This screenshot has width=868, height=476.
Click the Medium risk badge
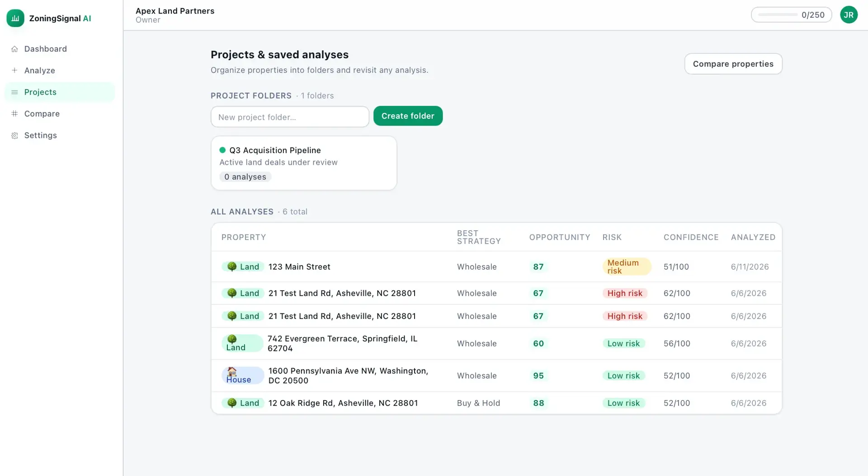(627, 266)
